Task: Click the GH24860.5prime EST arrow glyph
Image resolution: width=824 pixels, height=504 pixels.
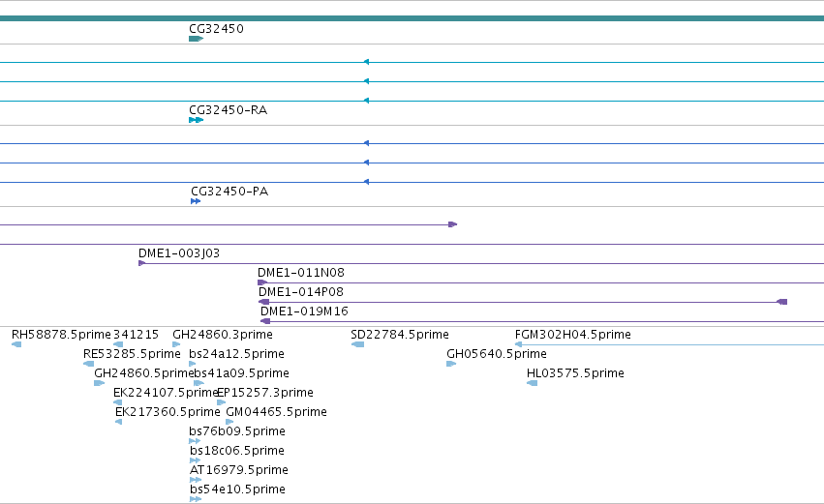Action: [100, 383]
